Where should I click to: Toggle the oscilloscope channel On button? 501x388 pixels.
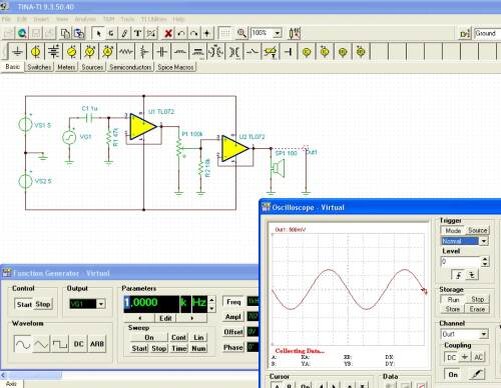[x=453, y=375]
